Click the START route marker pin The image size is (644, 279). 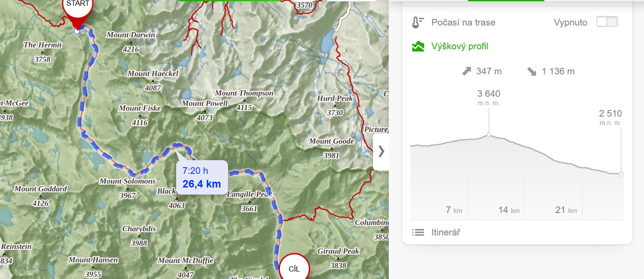(x=77, y=10)
